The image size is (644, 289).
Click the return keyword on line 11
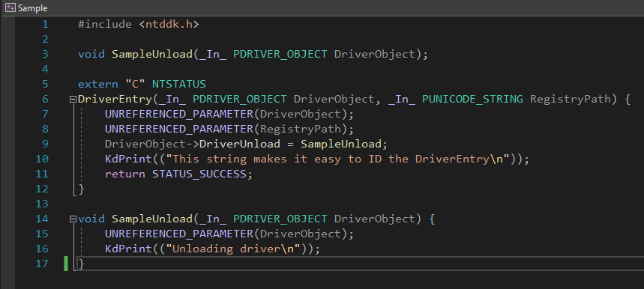125,174
